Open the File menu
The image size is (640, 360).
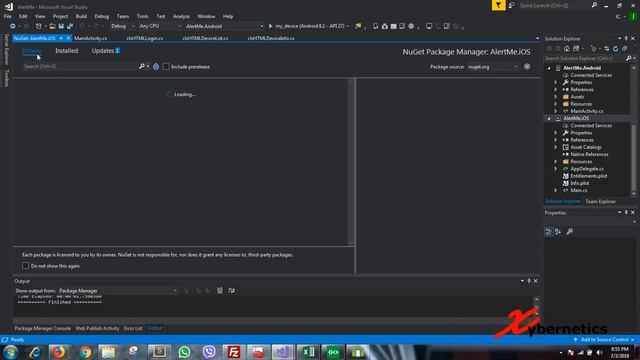coord(8,16)
